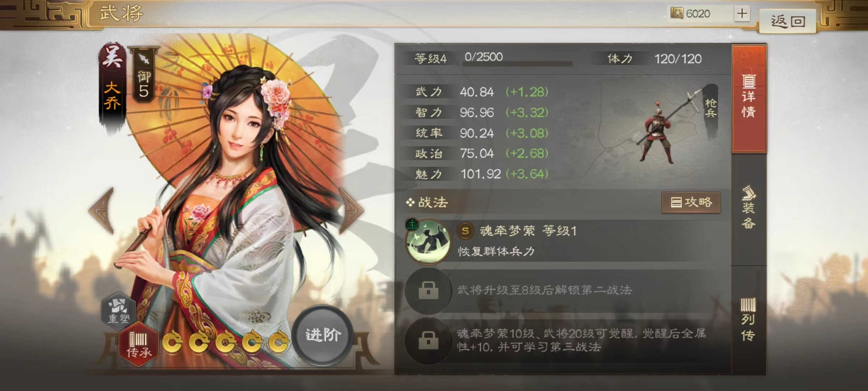The width and height of the screenshot is (868, 391).
Task: Click the gold currency icon showing 6020
Action: click(x=677, y=13)
